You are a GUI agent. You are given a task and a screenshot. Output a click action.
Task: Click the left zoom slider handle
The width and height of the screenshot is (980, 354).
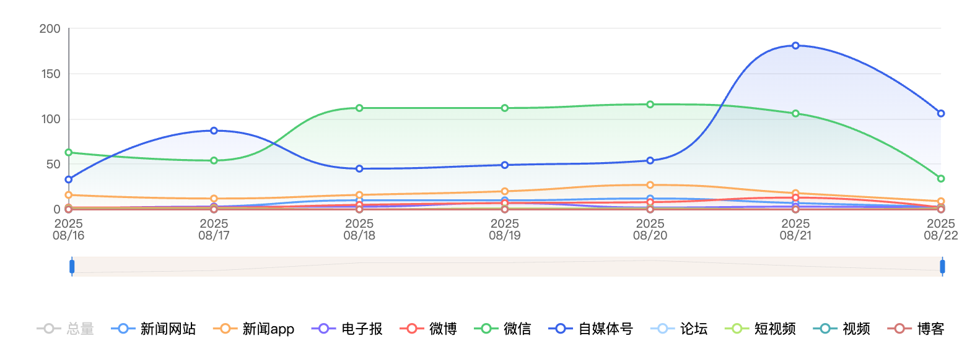point(72,267)
